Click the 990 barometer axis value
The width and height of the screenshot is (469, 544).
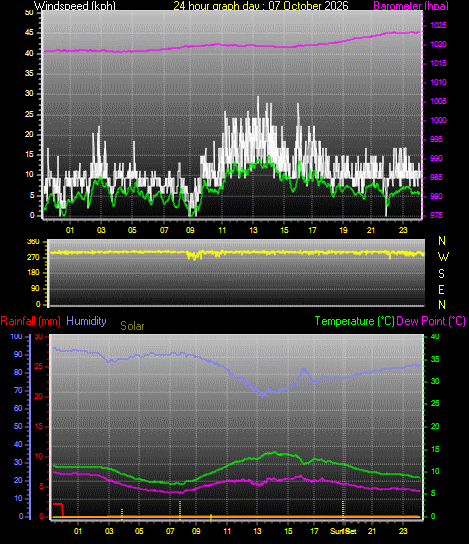[436, 158]
